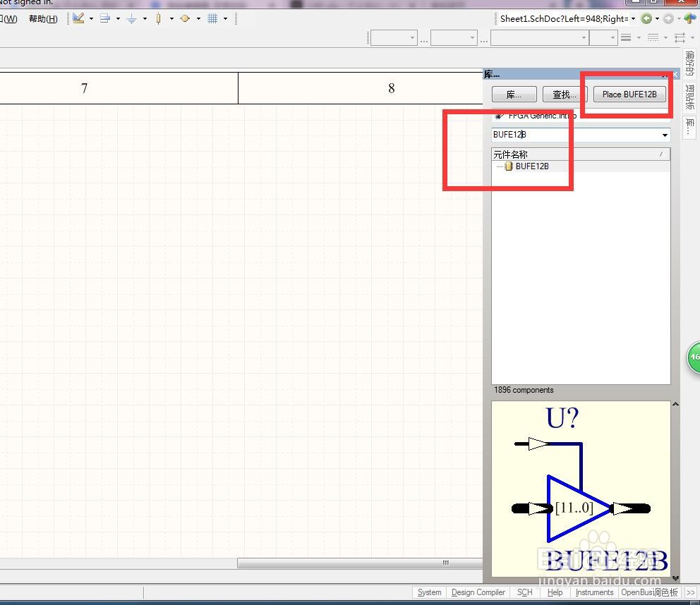Open the first empty formatting combo box

click(x=394, y=38)
